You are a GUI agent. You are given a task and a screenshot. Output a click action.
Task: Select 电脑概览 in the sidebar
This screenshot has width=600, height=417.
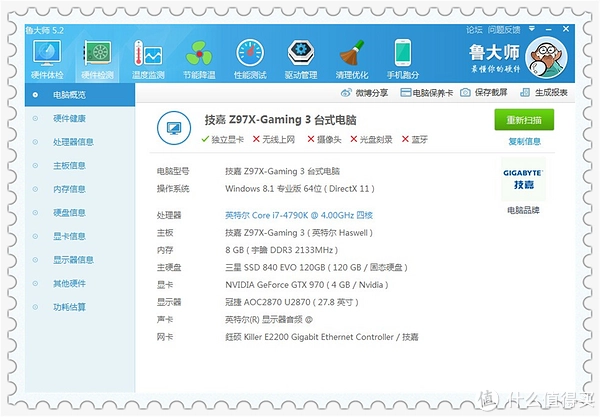(80, 95)
